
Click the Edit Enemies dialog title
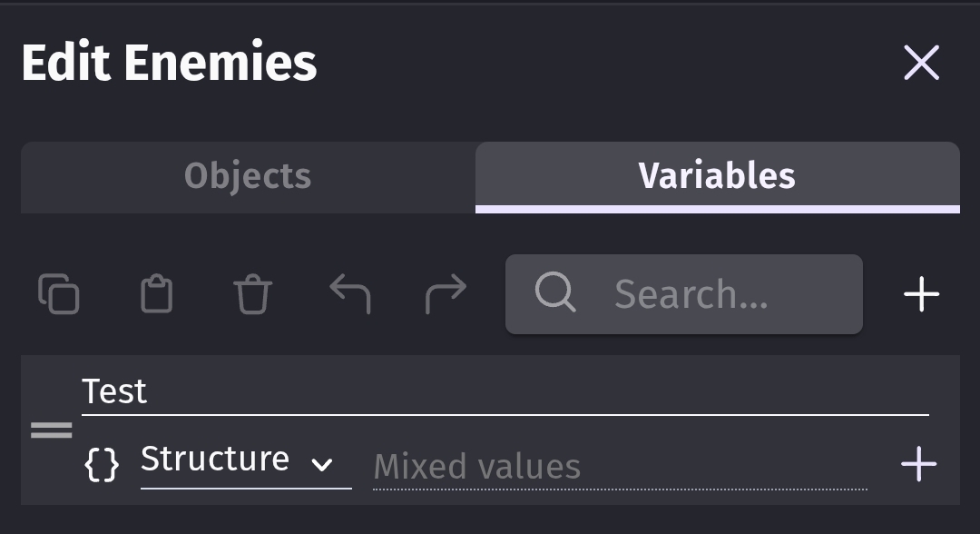tap(170, 64)
